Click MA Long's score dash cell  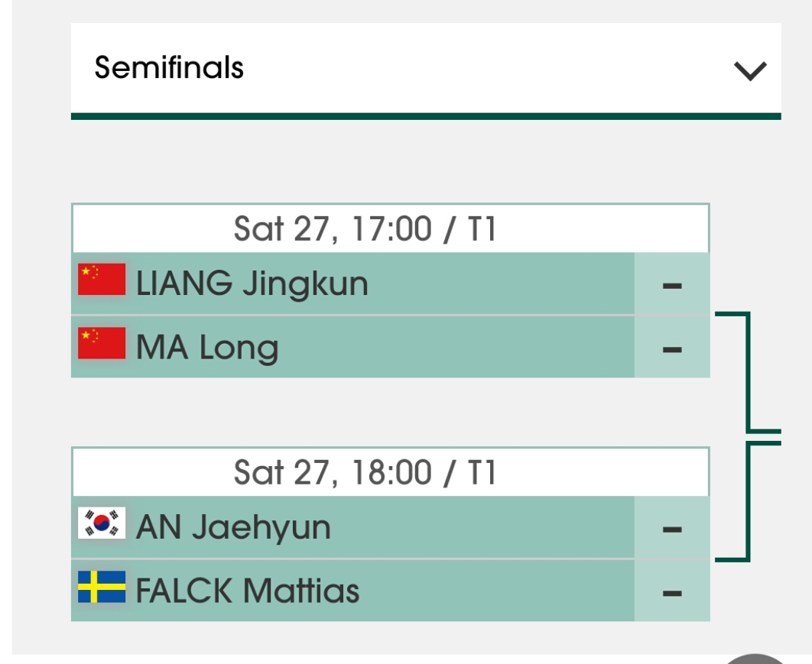(x=672, y=347)
